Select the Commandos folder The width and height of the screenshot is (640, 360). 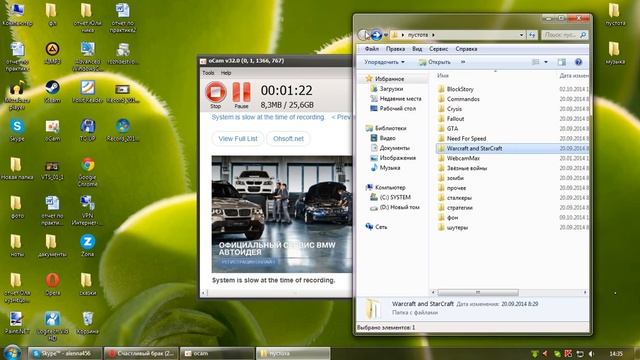click(x=463, y=99)
